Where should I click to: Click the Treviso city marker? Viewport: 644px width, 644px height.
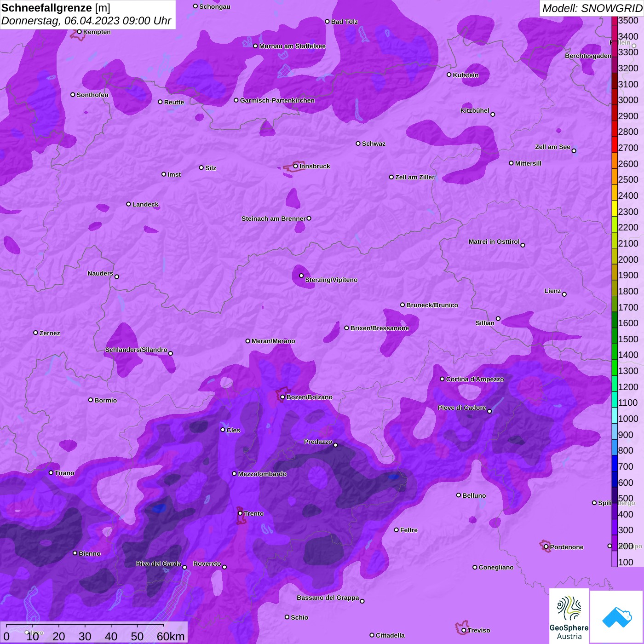[464, 630]
